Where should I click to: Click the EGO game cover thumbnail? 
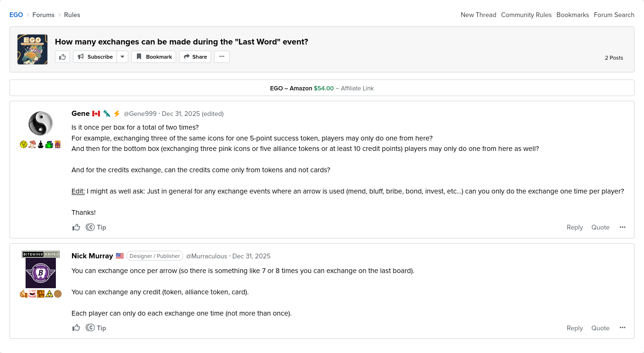[x=32, y=49]
